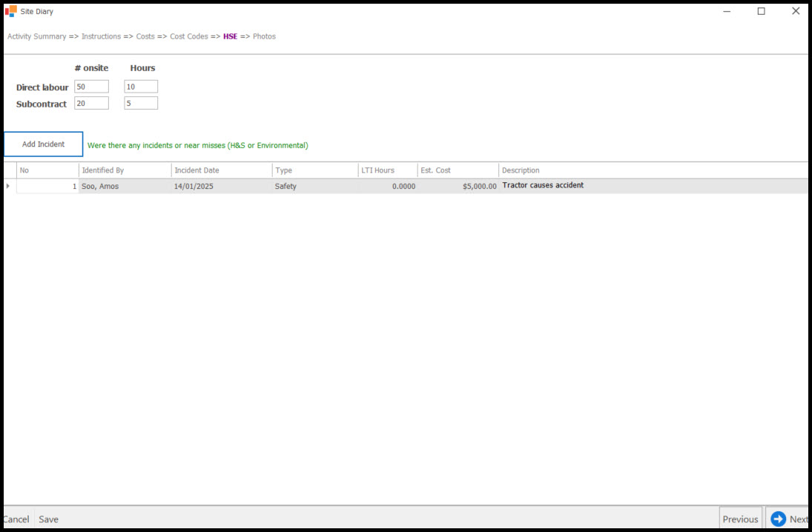Open the Photos step
This screenshot has height=532, width=812.
264,36
